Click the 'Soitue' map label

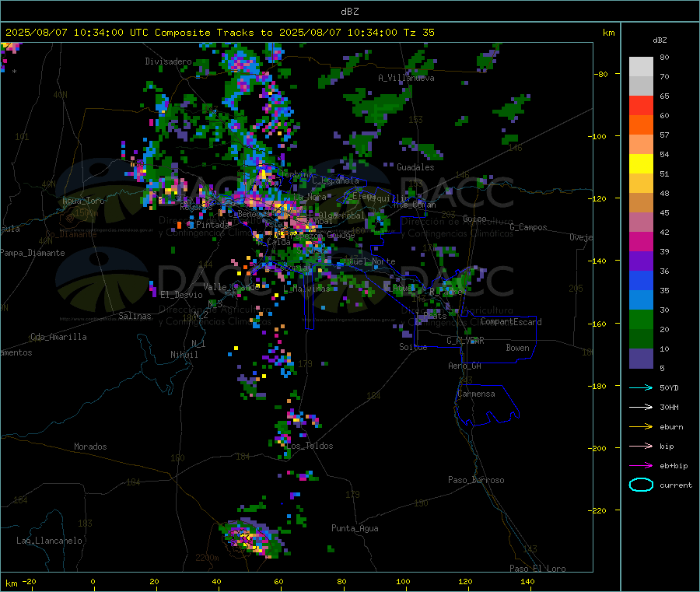point(413,347)
